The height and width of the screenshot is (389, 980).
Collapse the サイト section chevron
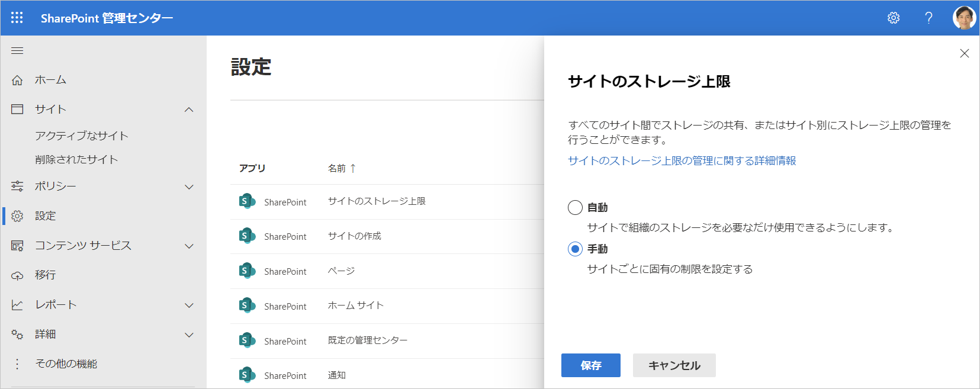(189, 110)
